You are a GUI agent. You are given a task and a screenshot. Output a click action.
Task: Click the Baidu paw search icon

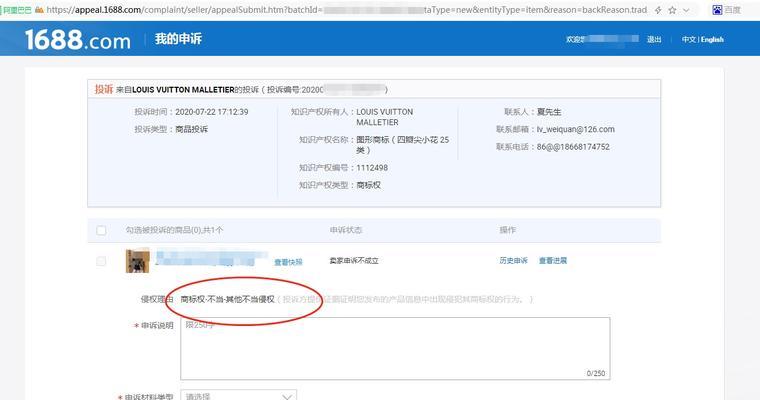[x=717, y=10]
